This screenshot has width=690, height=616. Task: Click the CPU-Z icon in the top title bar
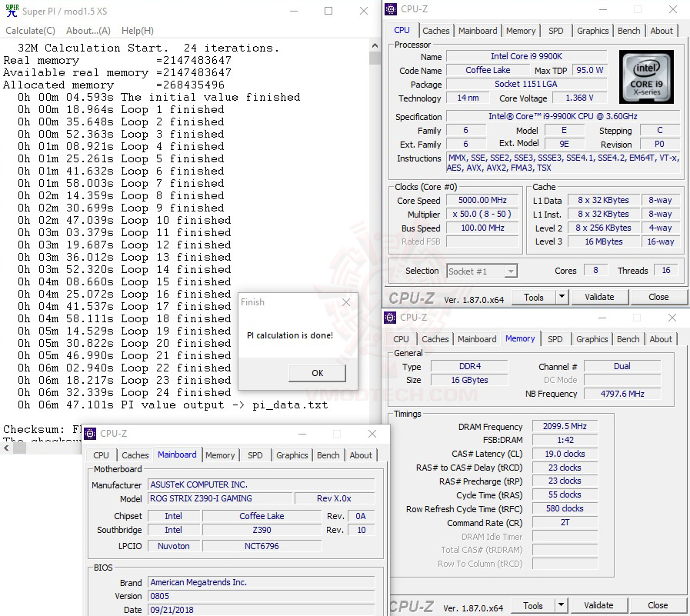coord(391,8)
